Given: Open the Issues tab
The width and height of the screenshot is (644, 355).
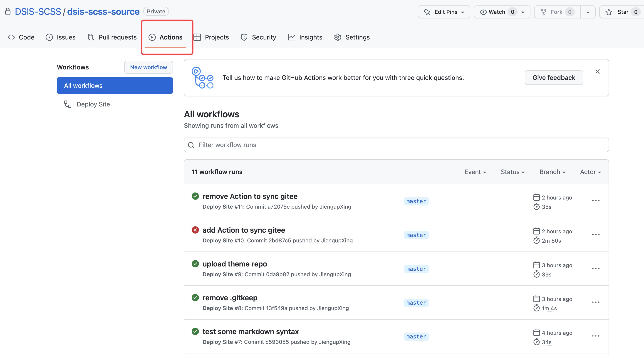Looking at the screenshot, I should point(60,37).
